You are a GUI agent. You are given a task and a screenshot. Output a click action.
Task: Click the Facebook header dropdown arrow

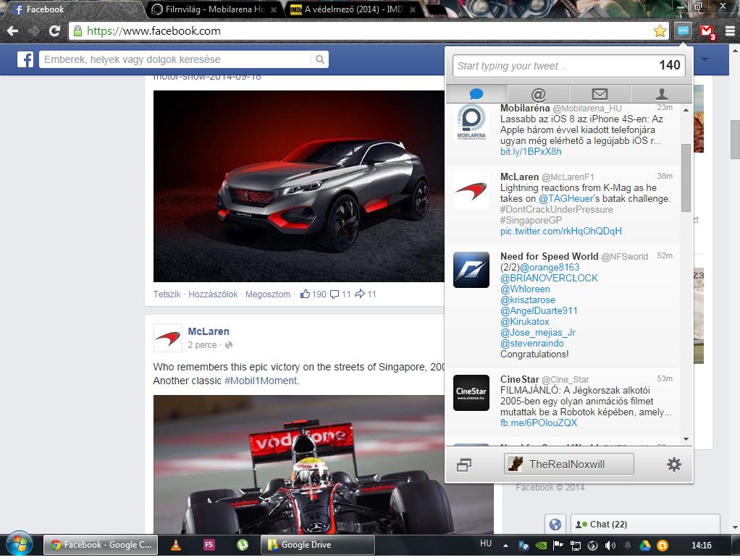(705, 59)
